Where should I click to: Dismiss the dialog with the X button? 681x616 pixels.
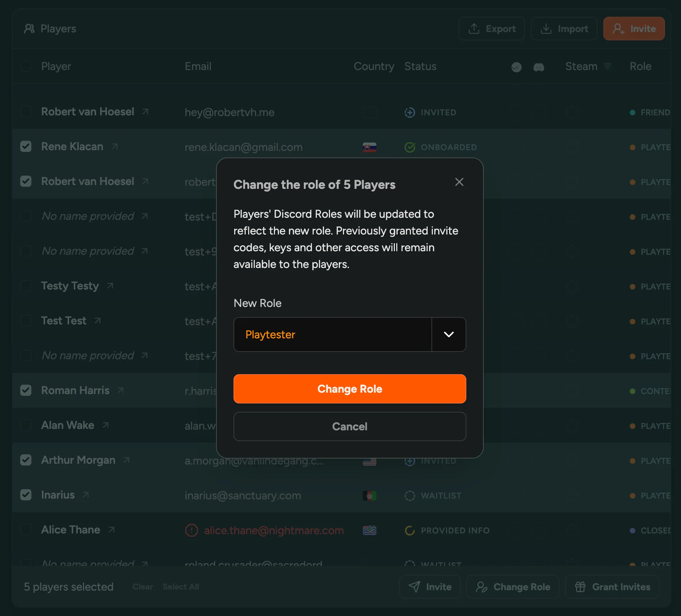click(x=459, y=182)
